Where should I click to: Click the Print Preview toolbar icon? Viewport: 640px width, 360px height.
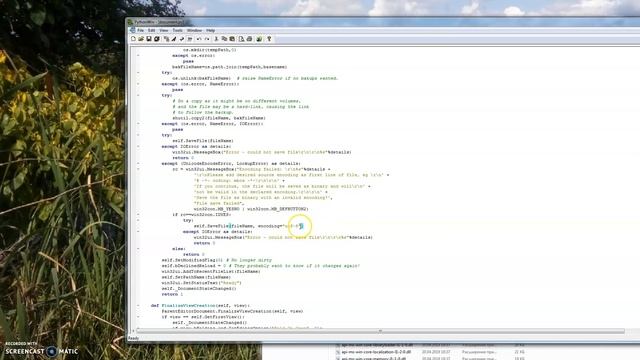pos(241,39)
